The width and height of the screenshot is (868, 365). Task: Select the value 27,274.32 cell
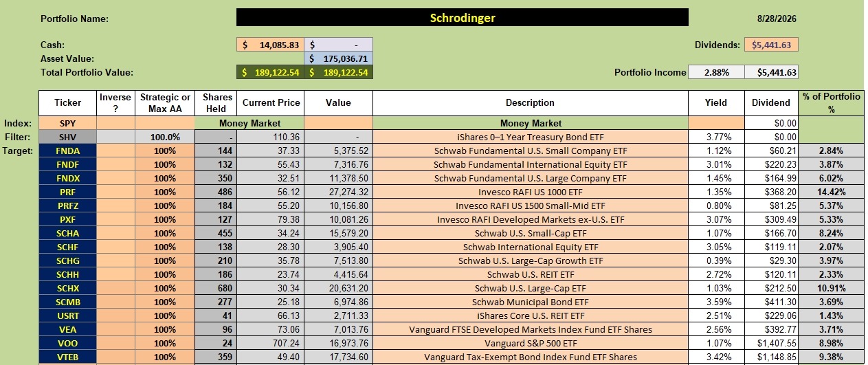tap(338, 192)
